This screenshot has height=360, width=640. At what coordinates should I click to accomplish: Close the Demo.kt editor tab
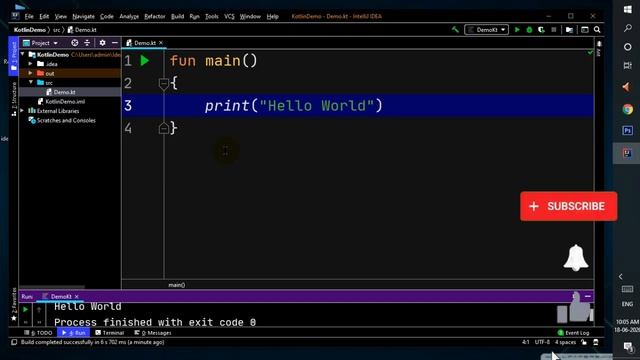[161, 43]
